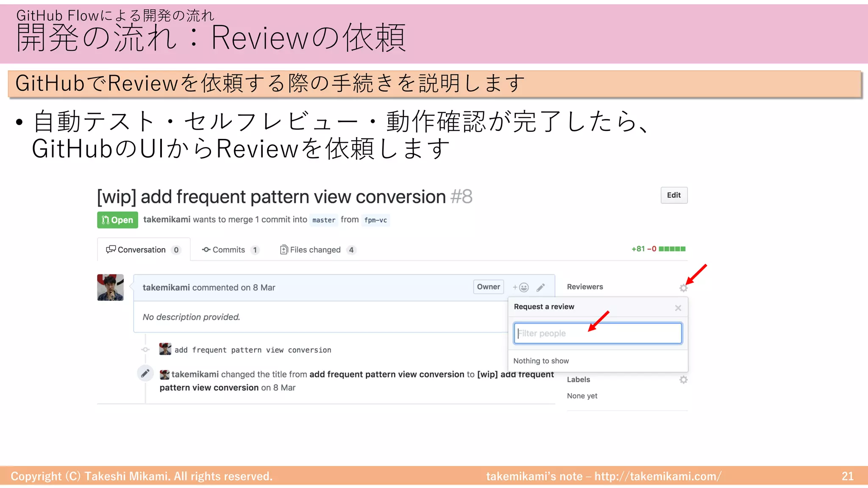Click the green Open status badge

pyautogui.click(x=117, y=220)
